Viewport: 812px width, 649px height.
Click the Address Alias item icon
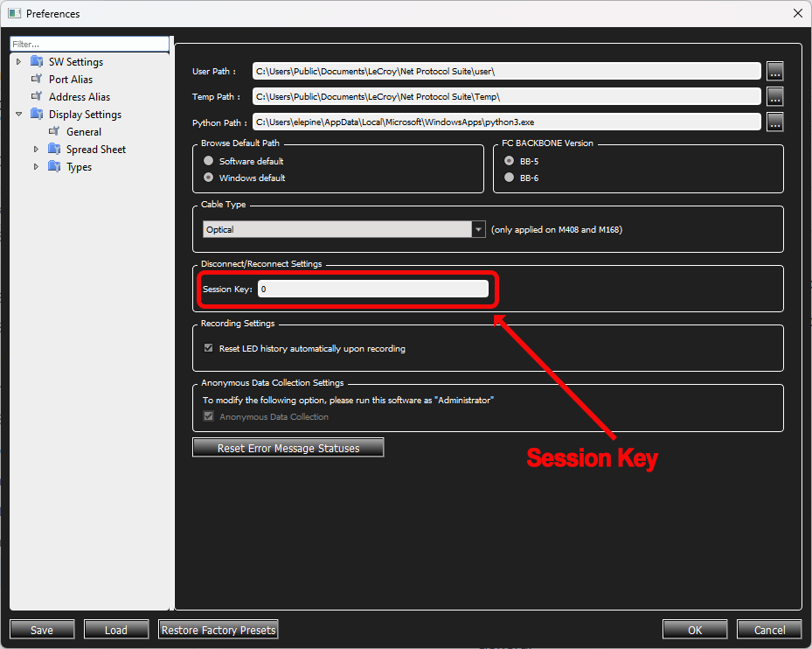point(37,96)
